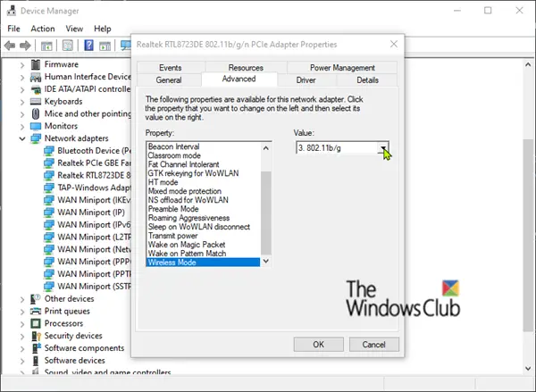Image resolution: width=536 pixels, height=392 pixels.
Task: Click Cancel in adapter properties
Action: [374, 345]
